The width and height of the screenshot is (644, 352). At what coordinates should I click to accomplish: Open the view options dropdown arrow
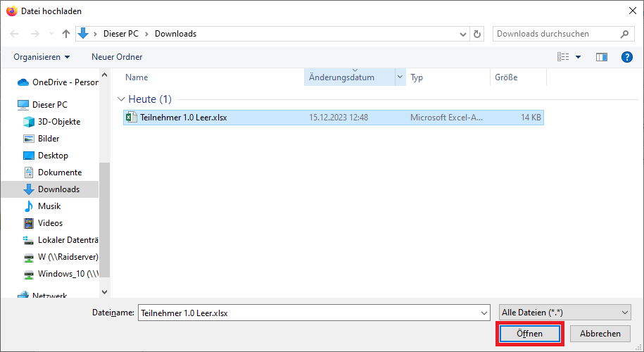click(x=579, y=57)
